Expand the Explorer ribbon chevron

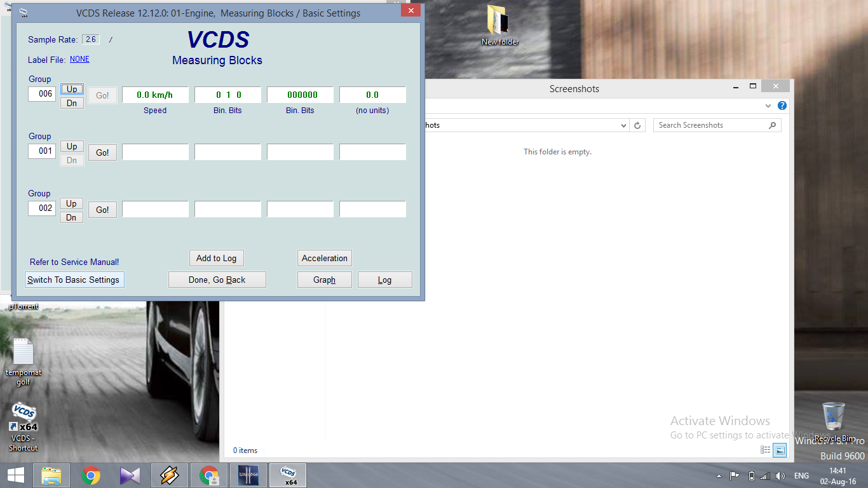pyautogui.click(x=768, y=106)
